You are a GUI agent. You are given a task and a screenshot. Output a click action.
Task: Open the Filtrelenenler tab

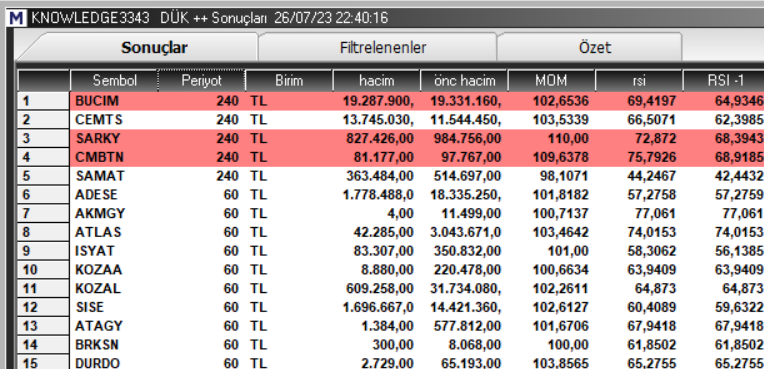pyautogui.click(x=383, y=48)
